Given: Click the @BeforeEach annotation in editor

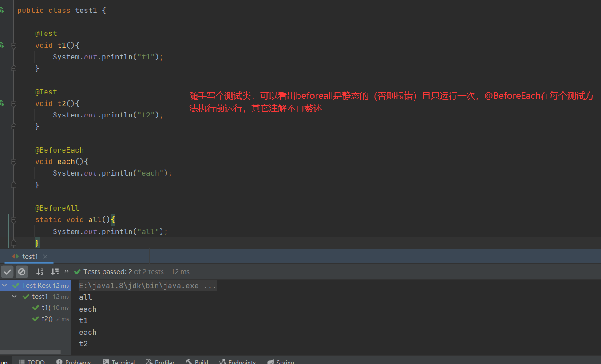Looking at the screenshot, I should tap(59, 150).
